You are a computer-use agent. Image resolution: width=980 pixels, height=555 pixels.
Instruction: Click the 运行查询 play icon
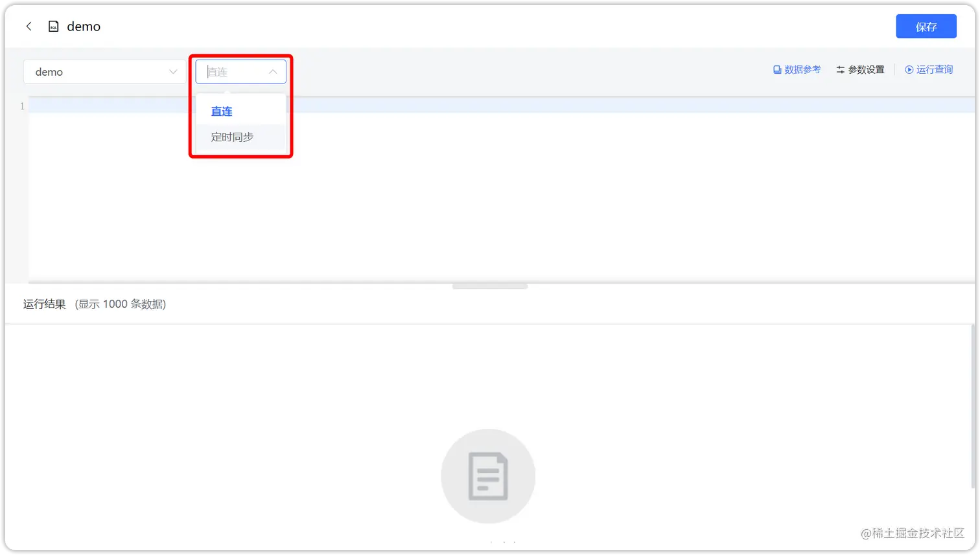point(909,70)
